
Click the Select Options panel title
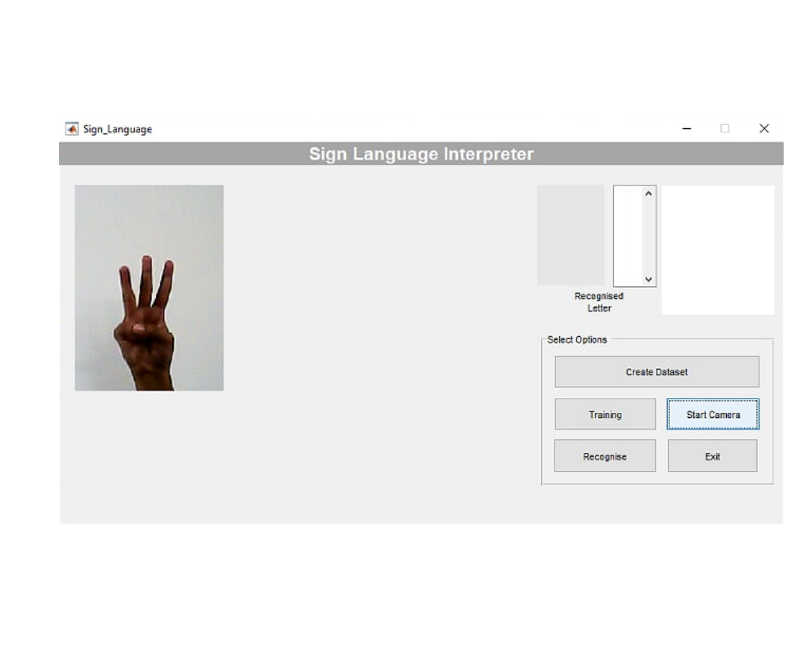point(577,340)
